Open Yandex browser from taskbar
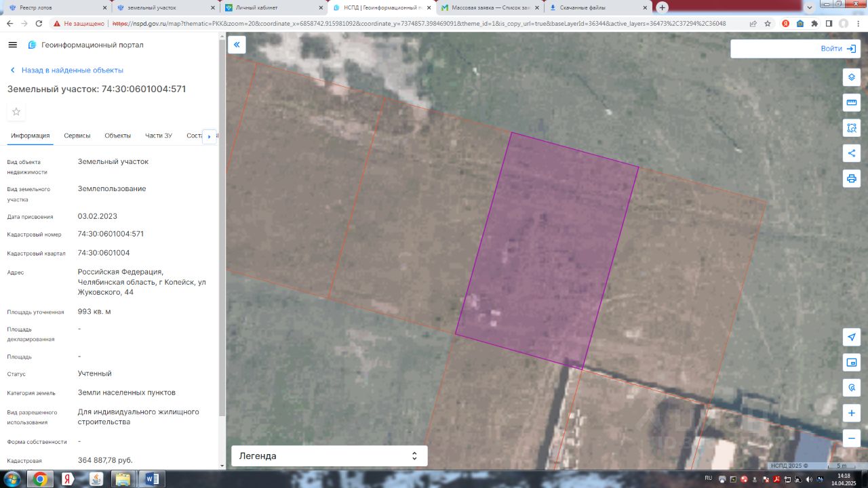Image resolution: width=868 pixels, height=488 pixels. [x=68, y=479]
